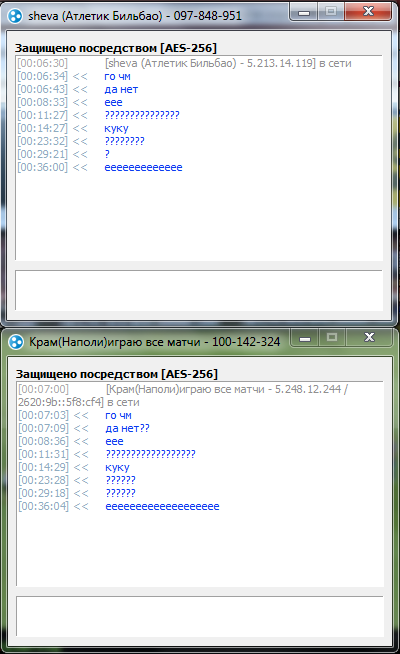Screen dimensions: 400x654
Task: Click the message input field in Крам chat
Action: (200, 616)
